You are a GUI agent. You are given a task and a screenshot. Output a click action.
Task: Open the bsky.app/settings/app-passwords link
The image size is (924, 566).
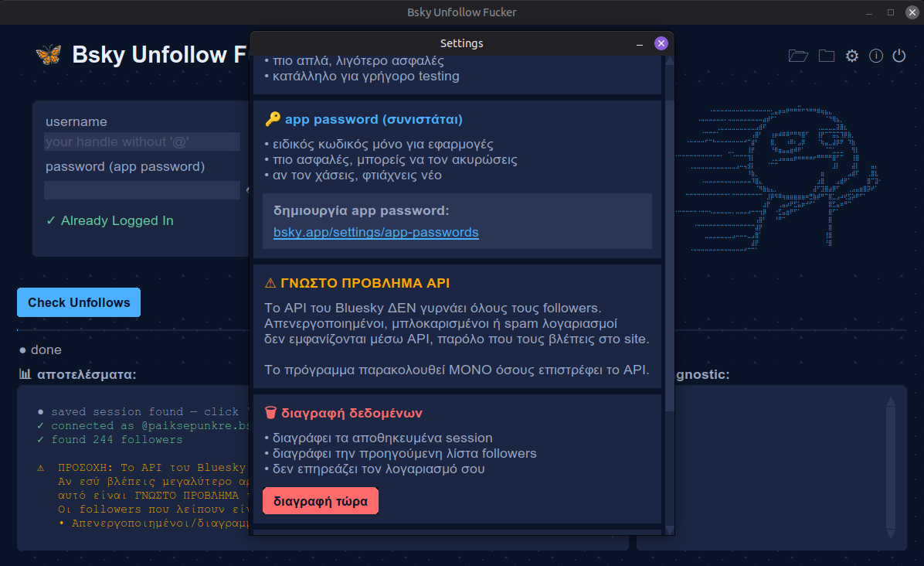[375, 232]
